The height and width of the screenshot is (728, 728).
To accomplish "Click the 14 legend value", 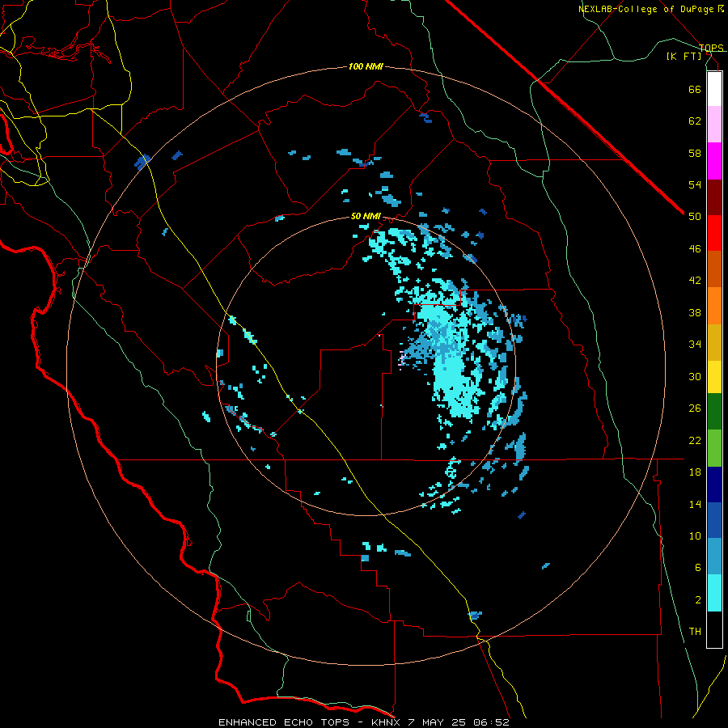I will pos(695,504).
